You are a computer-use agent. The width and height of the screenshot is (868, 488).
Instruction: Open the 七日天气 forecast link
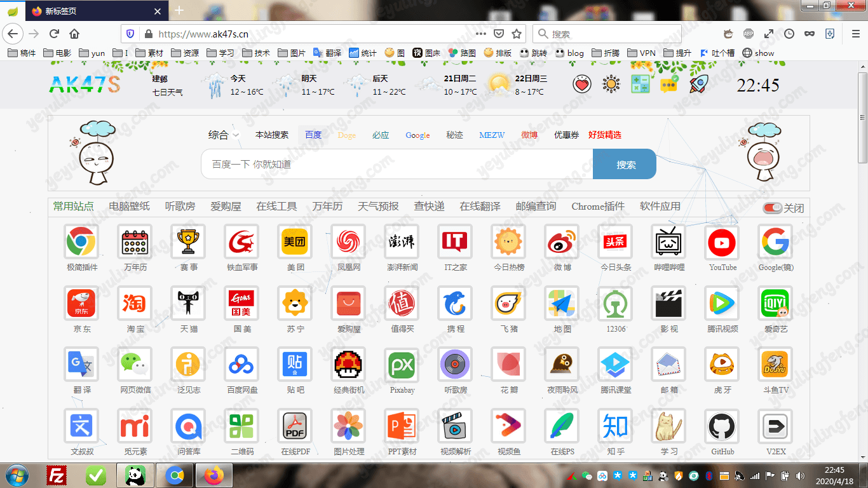click(168, 92)
